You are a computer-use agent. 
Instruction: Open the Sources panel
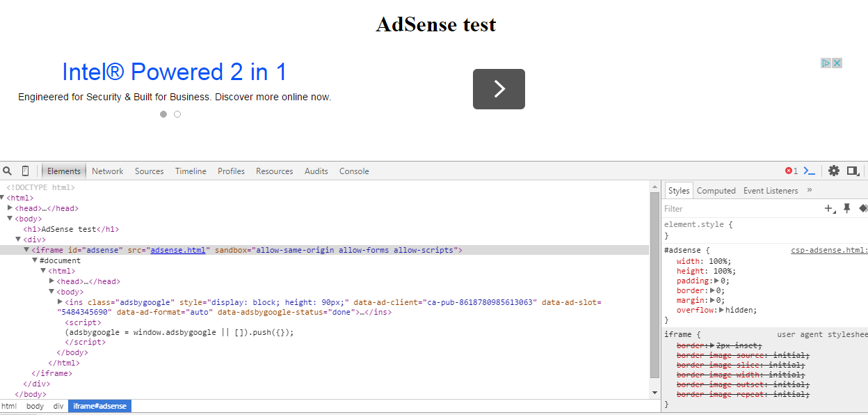coord(150,171)
